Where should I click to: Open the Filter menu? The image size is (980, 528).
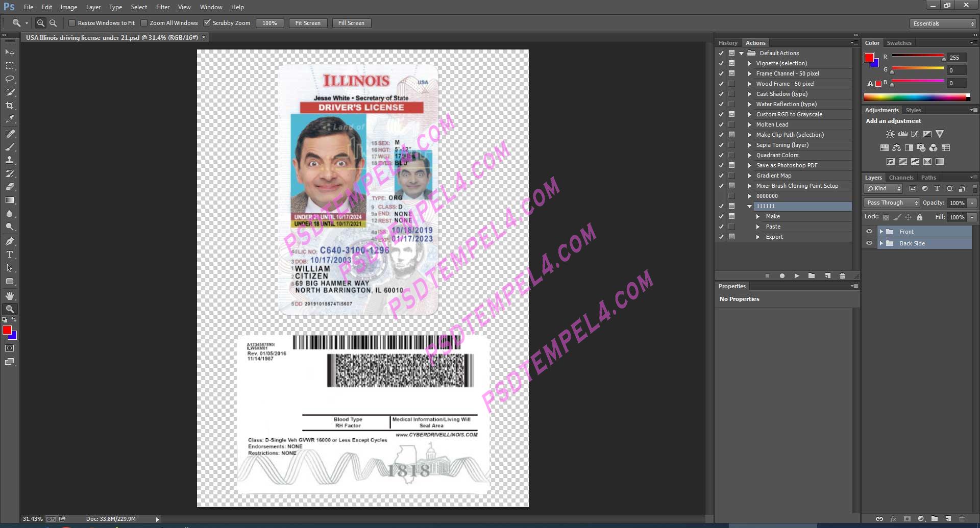pos(163,7)
